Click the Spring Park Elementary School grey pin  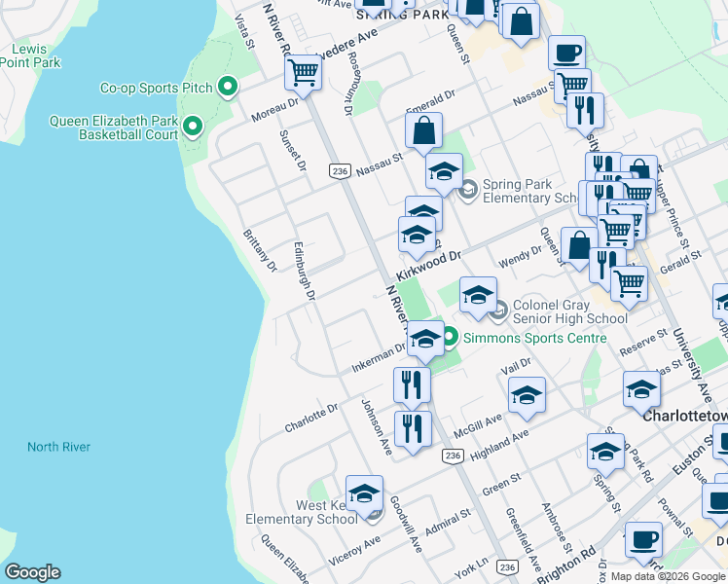tap(468, 191)
